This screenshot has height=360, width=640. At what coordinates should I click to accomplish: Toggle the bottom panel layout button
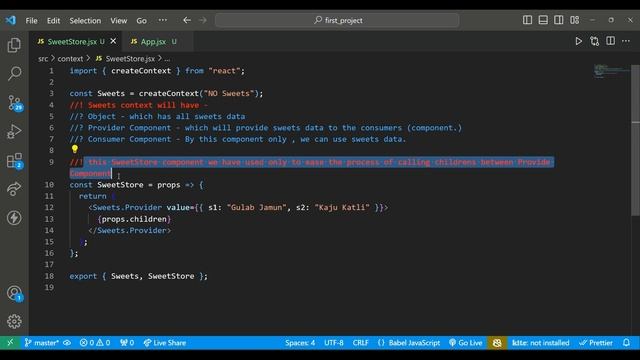(543, 20)
